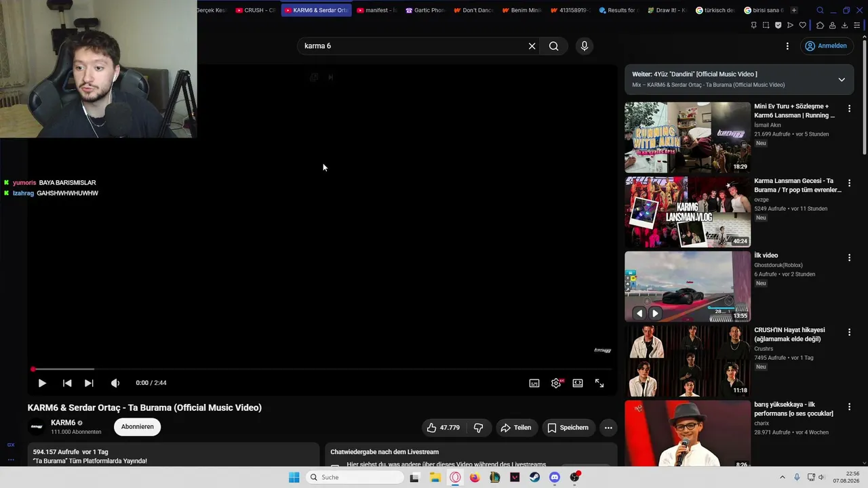Viewport: 868px width, 488px height.
Task: Show hidden system tray icons
Action: pos(782,477)
